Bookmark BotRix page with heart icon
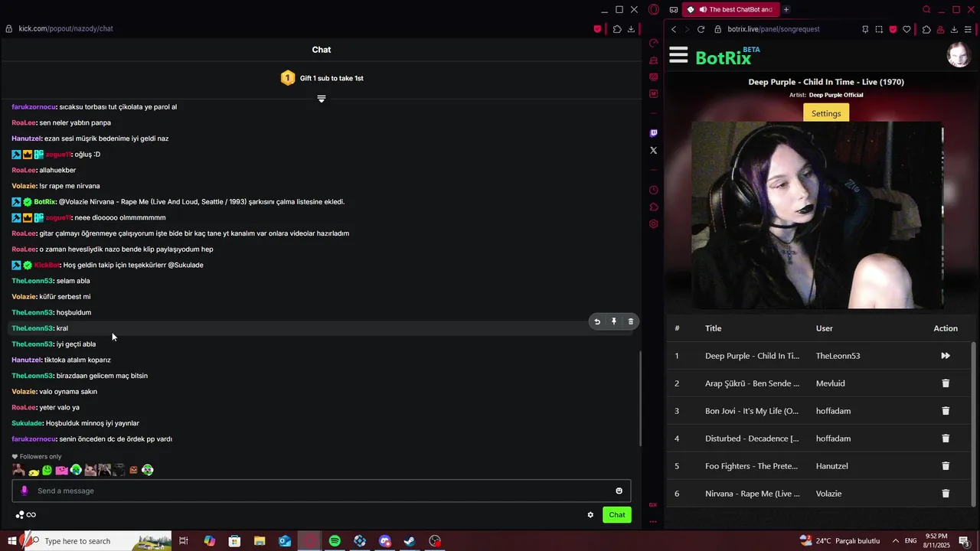The height and width of the screenshot is (551, 980). (x=906, y=29)
